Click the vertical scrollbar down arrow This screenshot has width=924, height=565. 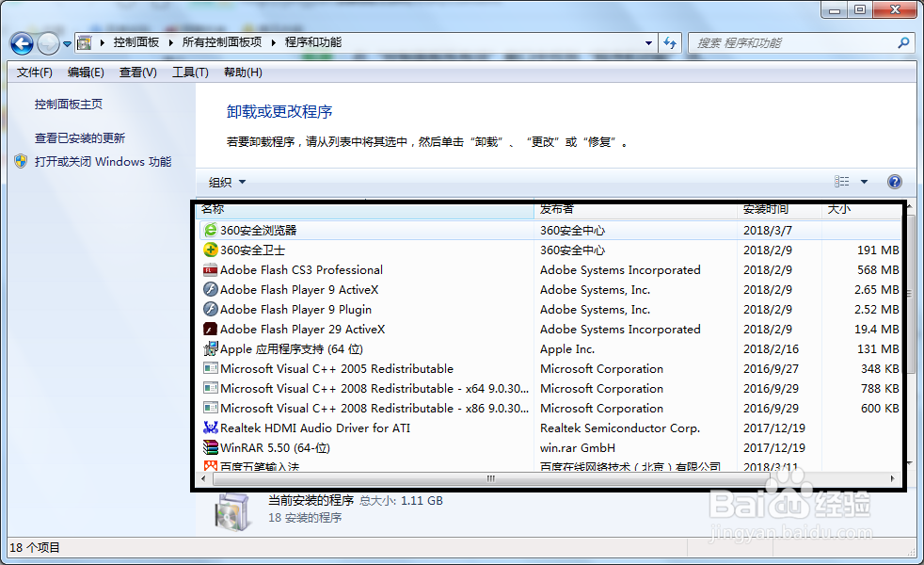pyautogui.click(x=911, y=463)
